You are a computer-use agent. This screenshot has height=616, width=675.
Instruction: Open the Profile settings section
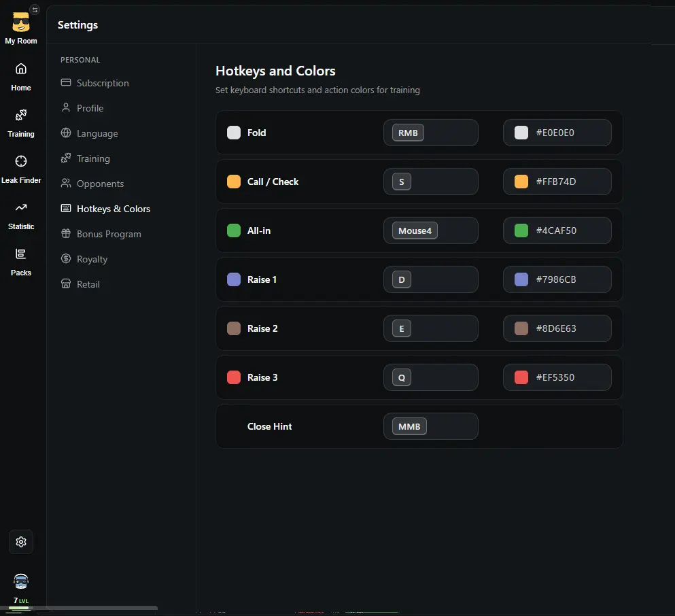82,108
